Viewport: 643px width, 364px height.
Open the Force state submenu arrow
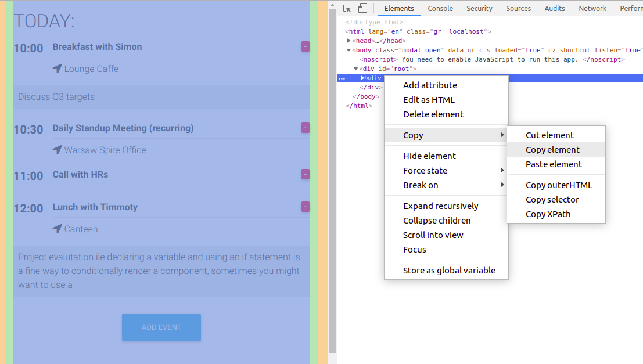[502, 170]
